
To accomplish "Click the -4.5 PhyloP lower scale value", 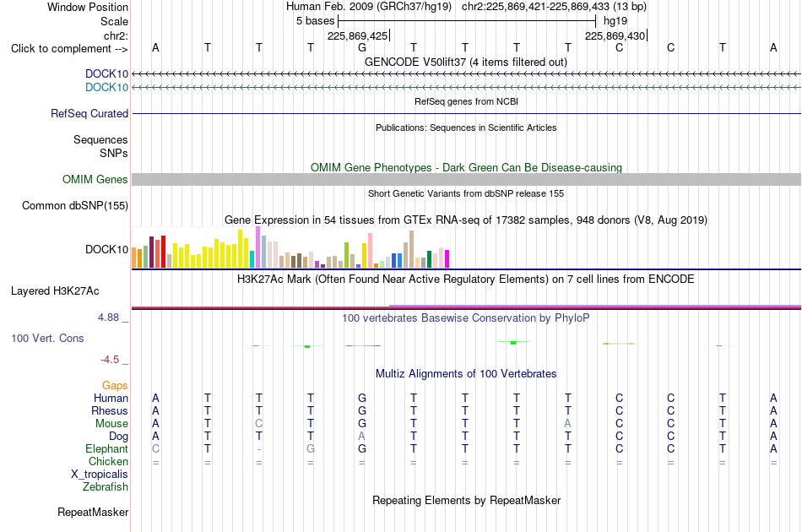I will [x=110, y=360].
